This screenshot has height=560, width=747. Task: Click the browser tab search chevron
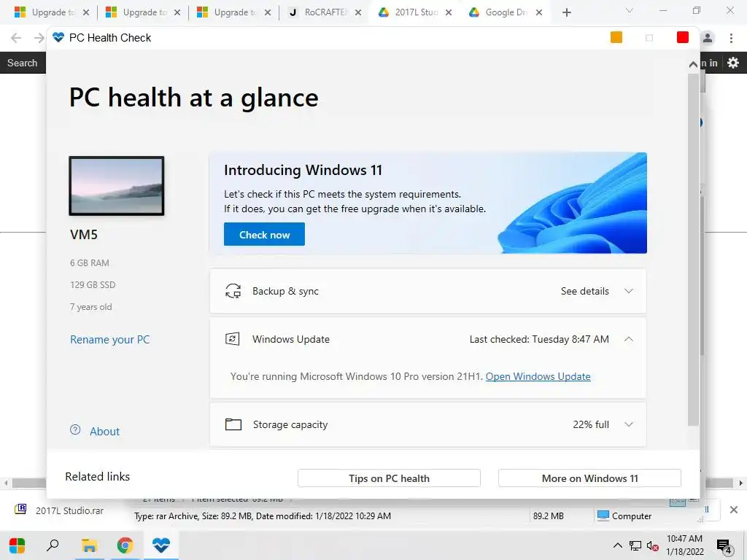[x=630, y=10]
